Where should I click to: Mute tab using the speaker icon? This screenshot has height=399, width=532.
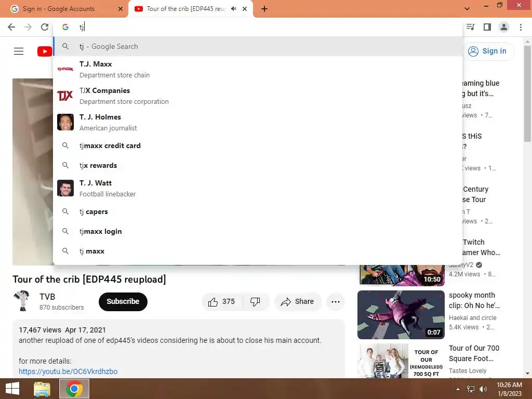click(233, 9)
